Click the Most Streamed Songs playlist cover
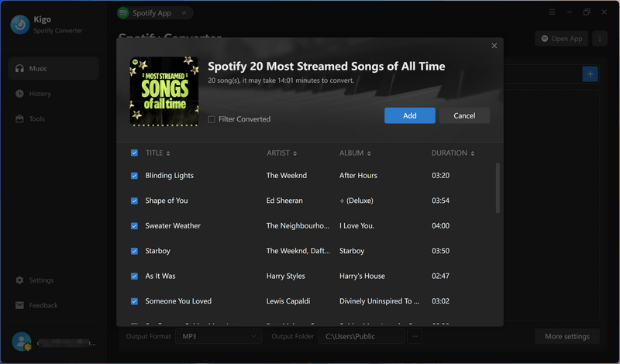 164,91
